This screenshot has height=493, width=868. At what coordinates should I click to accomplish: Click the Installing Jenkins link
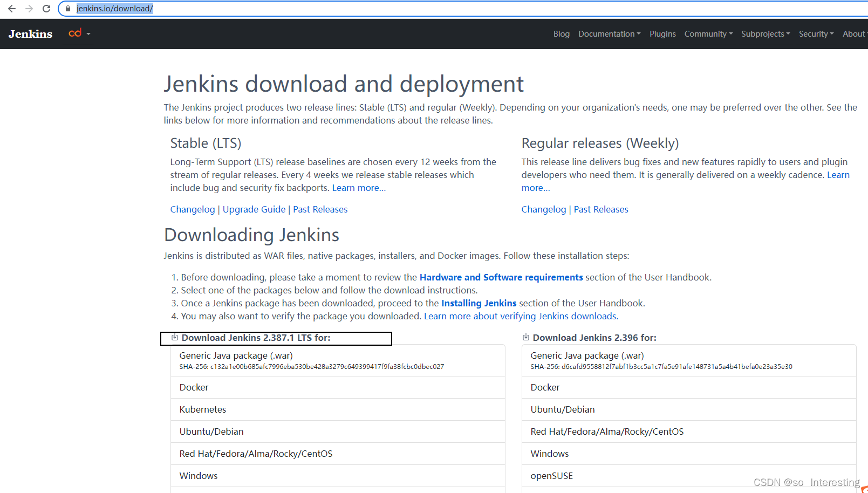click(x=479, y=303)
